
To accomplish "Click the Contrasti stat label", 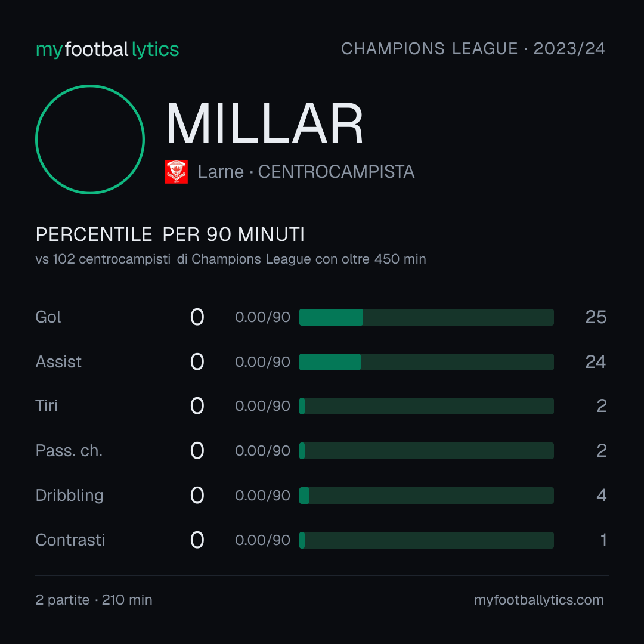I will tap(70, 540).
